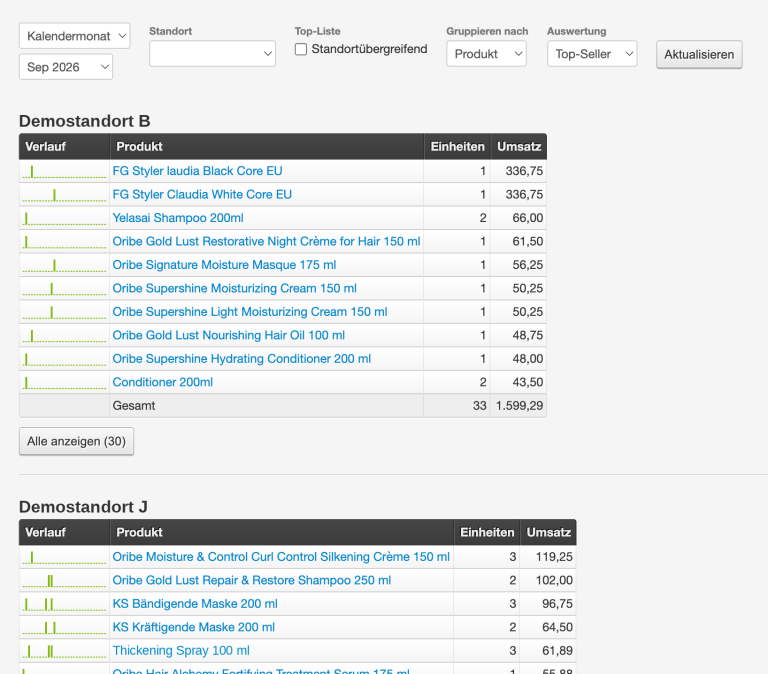Select Umsatz value 66,00 for Yelasai Shampoo
The width and height of the screenshot is (768, 674).
(528, 218)
